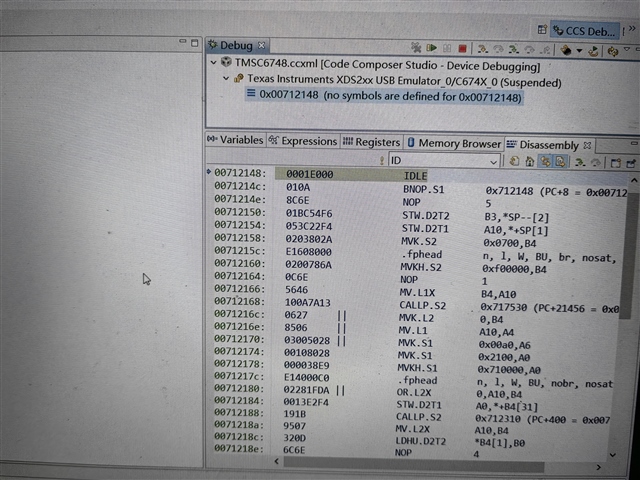The width and height of the screenshot is (640, 480).
Task: Click the Go to Home (PC) icon
Action: click(530, 162)
